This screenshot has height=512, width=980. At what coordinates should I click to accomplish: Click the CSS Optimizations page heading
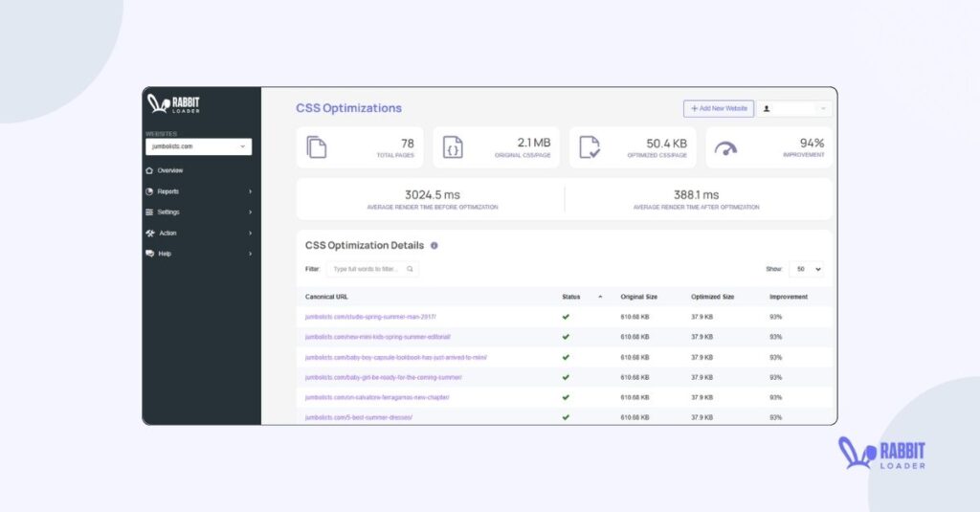coord(348,108)
